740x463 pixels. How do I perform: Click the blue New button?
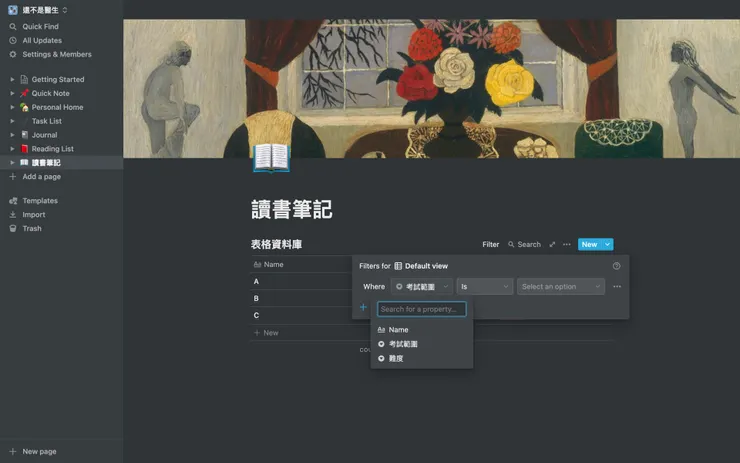tap(589, 244)
